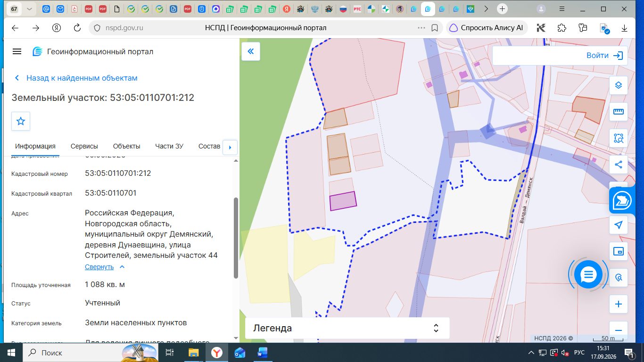The width and height of the screenshot is (644, 362).
Task: Zoom in with the plus button
Action: click(x=619, y=304)
